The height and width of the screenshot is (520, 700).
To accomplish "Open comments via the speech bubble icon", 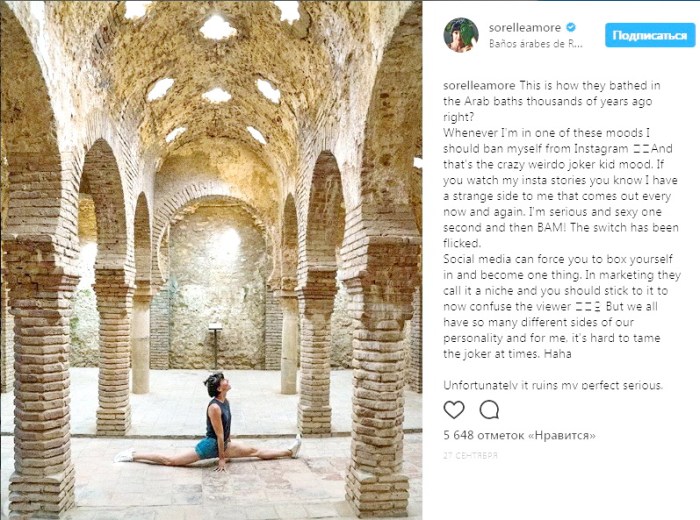I will tap(489, 409).
